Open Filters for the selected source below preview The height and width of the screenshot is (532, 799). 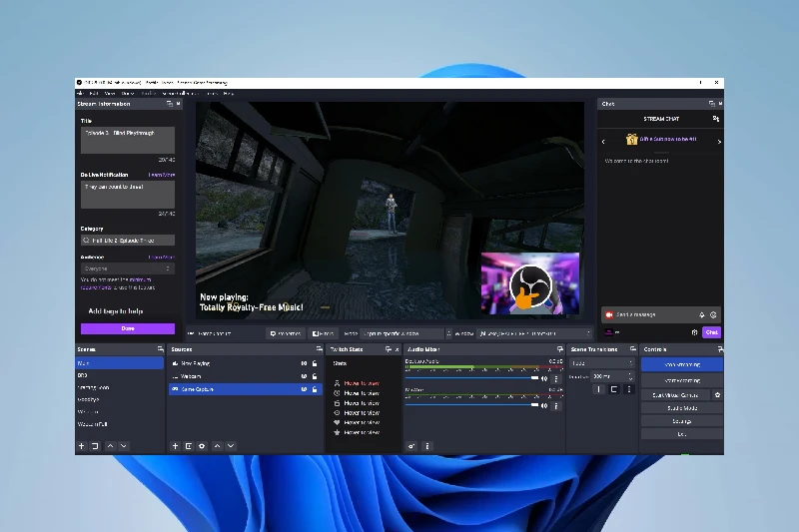click(x=323, y=334)
